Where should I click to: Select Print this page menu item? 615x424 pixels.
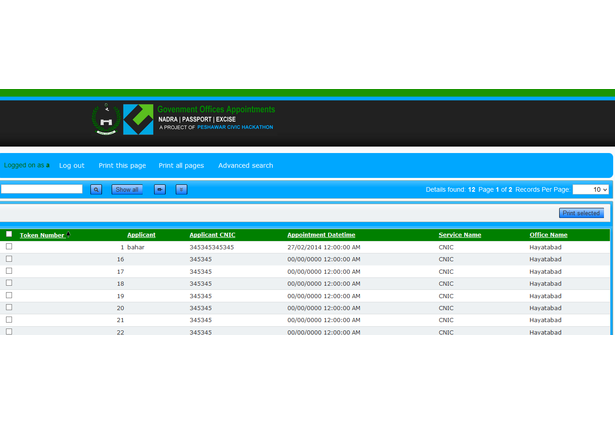point(122,166)
